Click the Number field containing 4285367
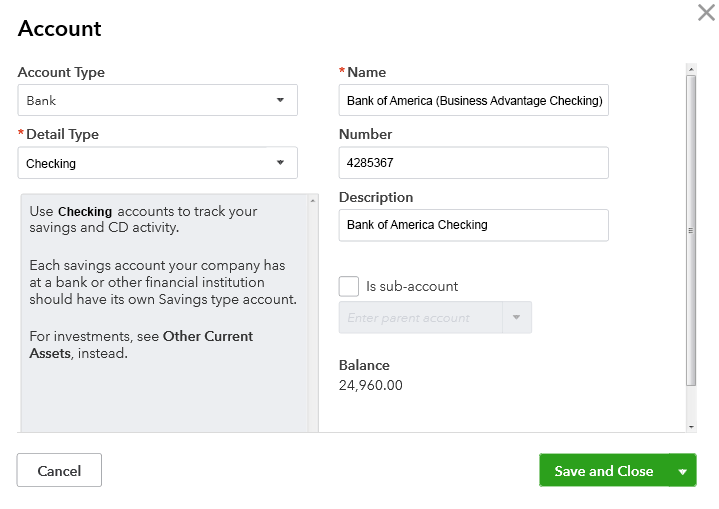Image resolution: width=719 pixels, height=509 pixels. 474,163
